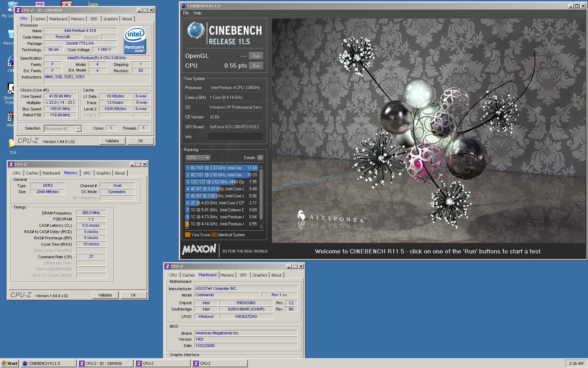This screenshot has width=588, height=368.
Task: Click the MAXON logo in Cinebench
Action: click(x=199, y=249)
